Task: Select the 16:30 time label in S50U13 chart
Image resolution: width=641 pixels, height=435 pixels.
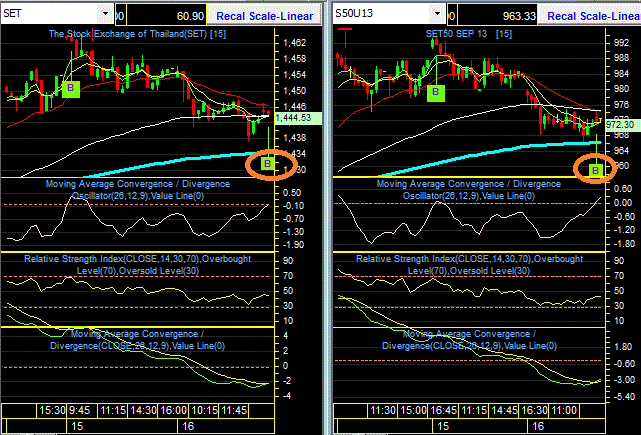Action: [535, 410]
